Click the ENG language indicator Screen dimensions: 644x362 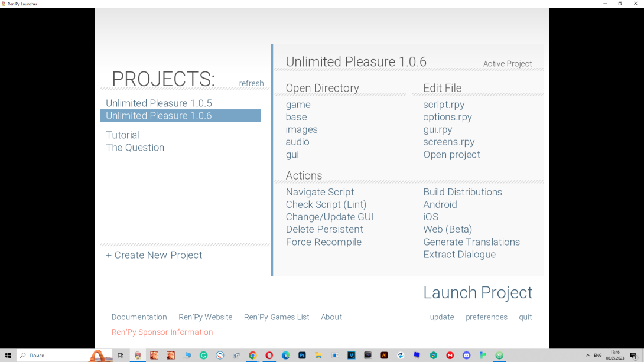click(x=597, y=356)
